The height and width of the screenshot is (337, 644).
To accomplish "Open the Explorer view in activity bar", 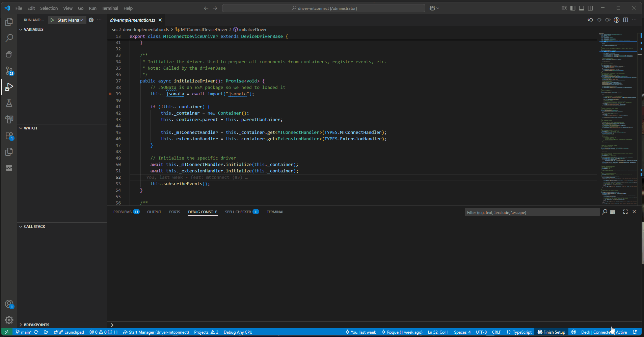I will pyautogui.click(x=9, y=22).
